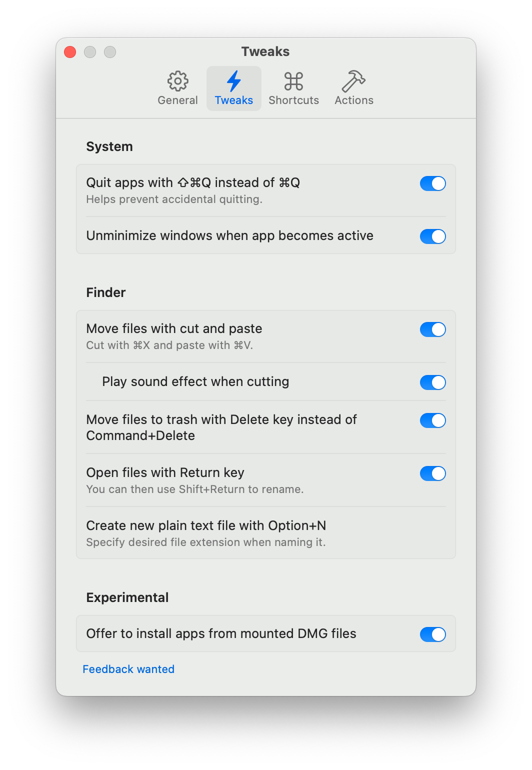Switch off open files with Return key
The image size is (532, 770).
click(432, 473)
